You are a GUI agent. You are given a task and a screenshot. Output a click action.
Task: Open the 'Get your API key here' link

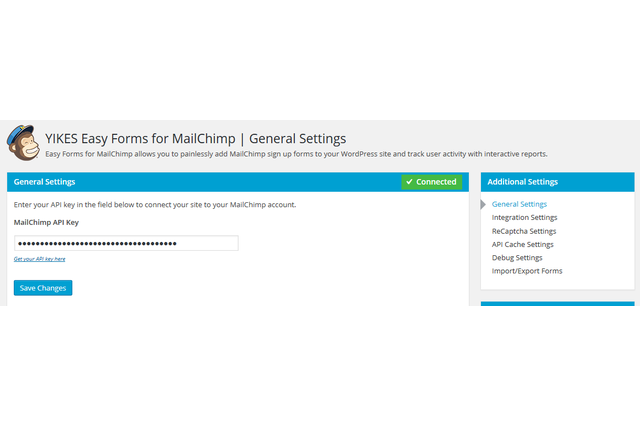pos(39,259)
